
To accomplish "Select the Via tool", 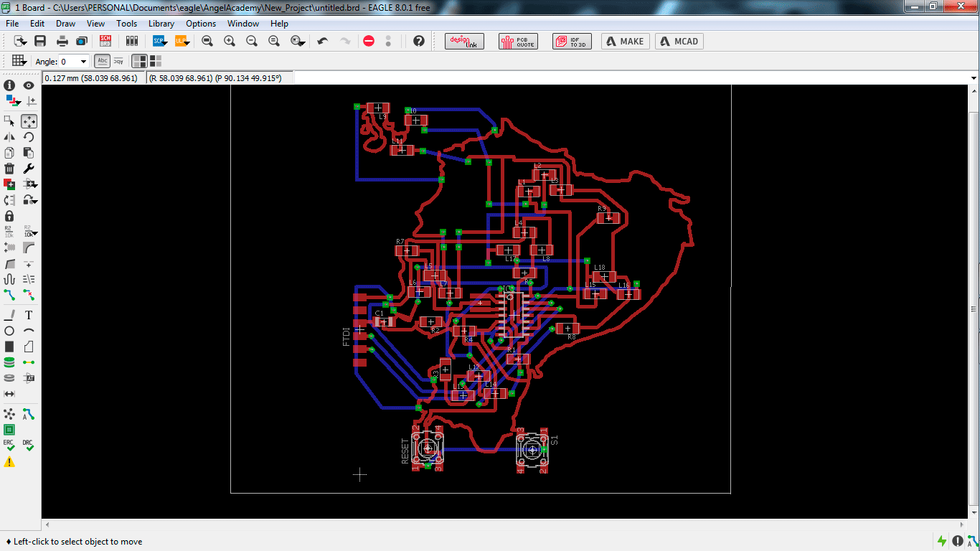I will pos(9,362).
